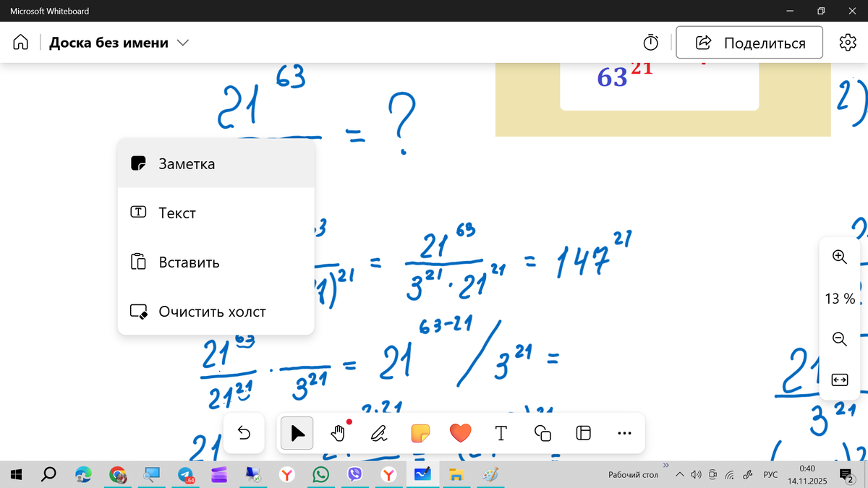Add a yellow sticky note
Image resolution: width=868 pixels, height=488 pixels.
[x=420, y=433]
